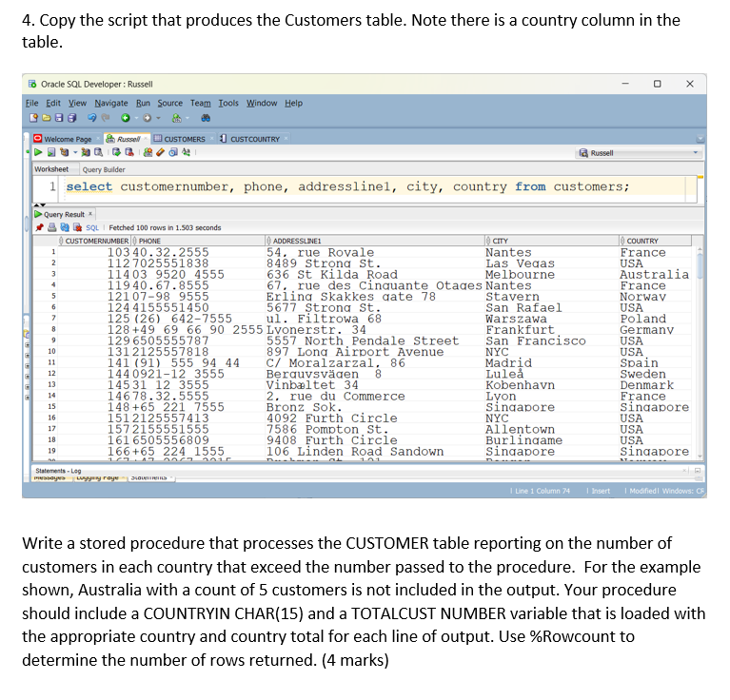Open the Edit menu
The height and width of the screenshot is (700, 730).
pyautogui.click(x=53, y=103)
